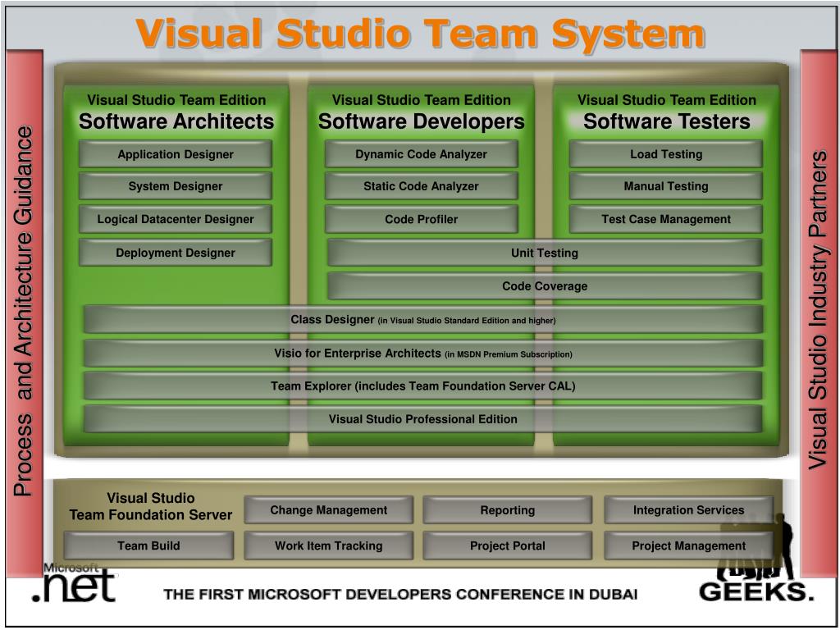Click the Code Profiler box
840x630 pixels.
click(x=421, y=219)
